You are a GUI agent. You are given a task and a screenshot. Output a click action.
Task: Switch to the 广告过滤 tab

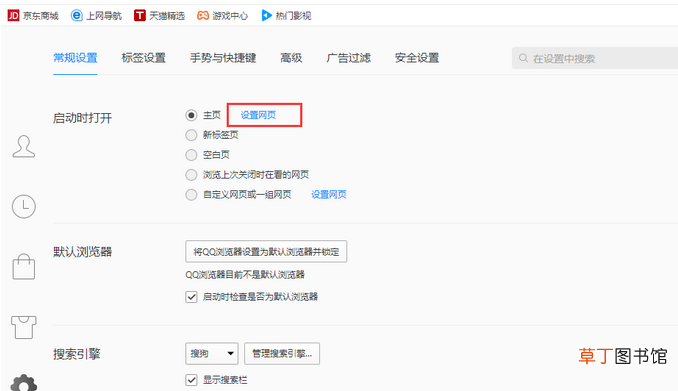pyautogui.click(x=349, y=58)
